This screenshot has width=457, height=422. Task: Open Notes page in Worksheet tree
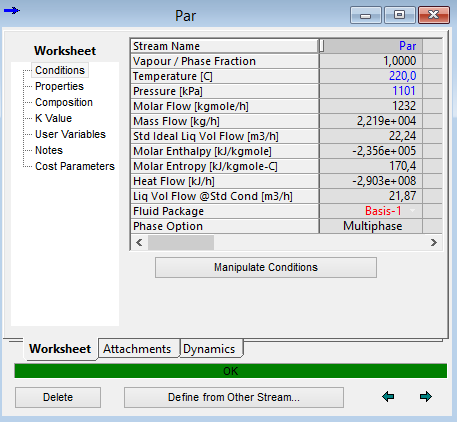pyautogui.click(x=49, y=150)
